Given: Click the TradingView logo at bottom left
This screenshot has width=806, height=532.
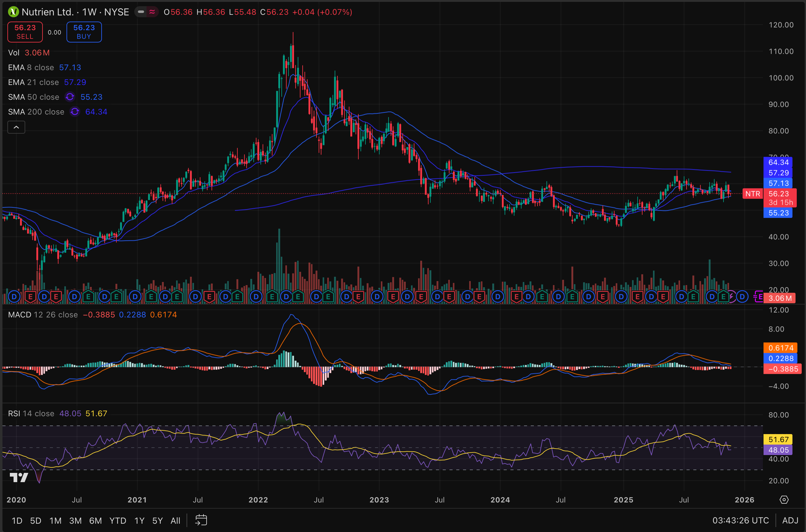Looking at the screenshot, I should [19, 478].
